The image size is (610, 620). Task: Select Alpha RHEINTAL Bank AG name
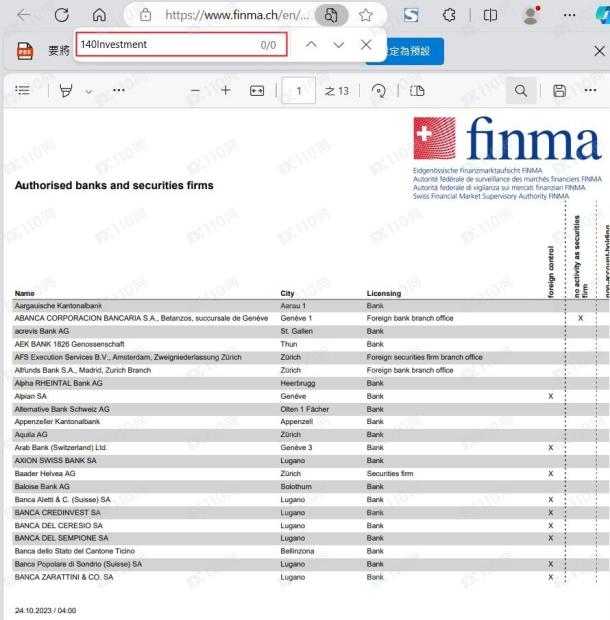click(x=58, y=383)
